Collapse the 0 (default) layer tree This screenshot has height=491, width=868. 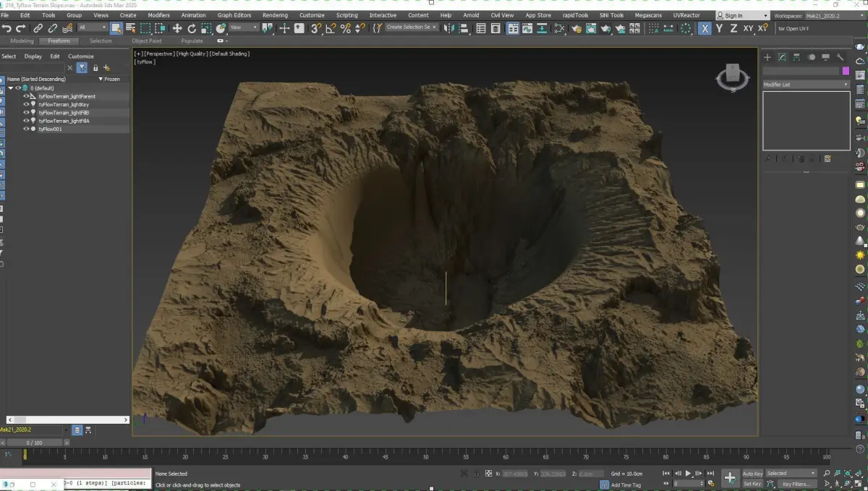pos(10,87)
